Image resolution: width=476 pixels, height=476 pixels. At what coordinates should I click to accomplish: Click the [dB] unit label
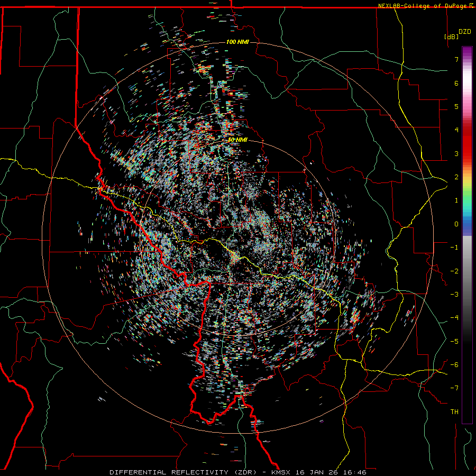(451, 36)
